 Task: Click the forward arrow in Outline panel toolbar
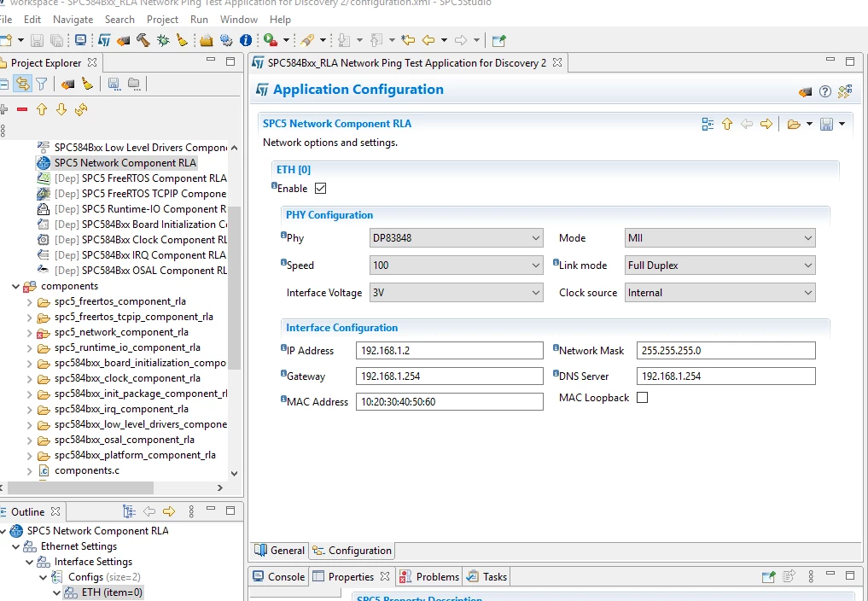[x=169, y=511]
